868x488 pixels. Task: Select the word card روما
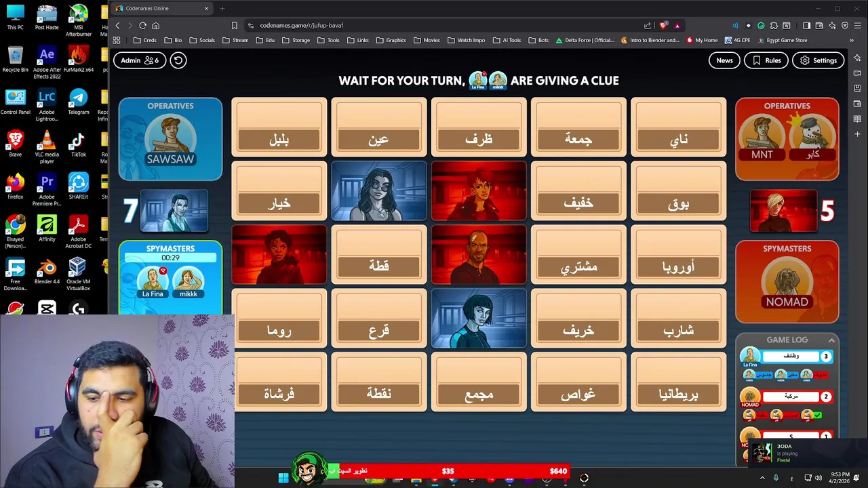[279, 318]
